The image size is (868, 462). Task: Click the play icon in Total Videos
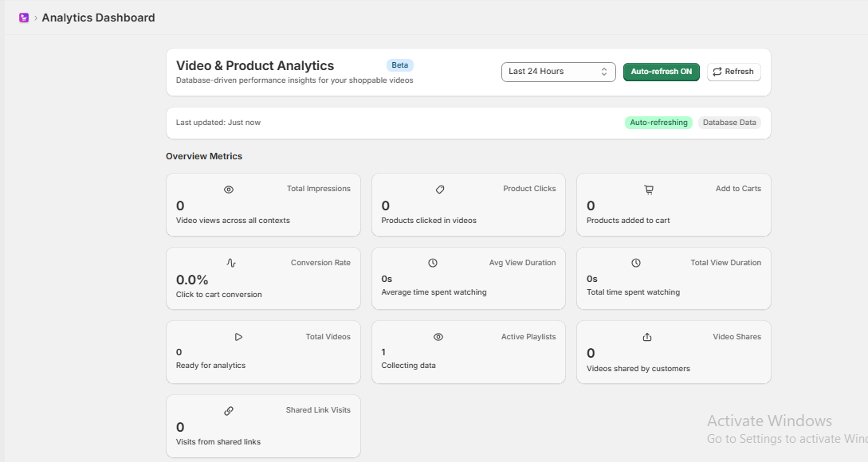tap(238, 337)
